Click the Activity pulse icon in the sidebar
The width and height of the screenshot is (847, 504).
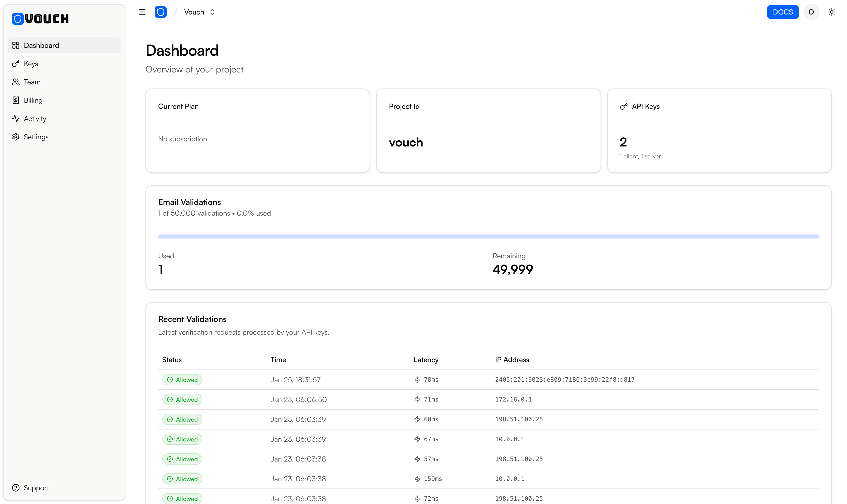tap(16, 118)
